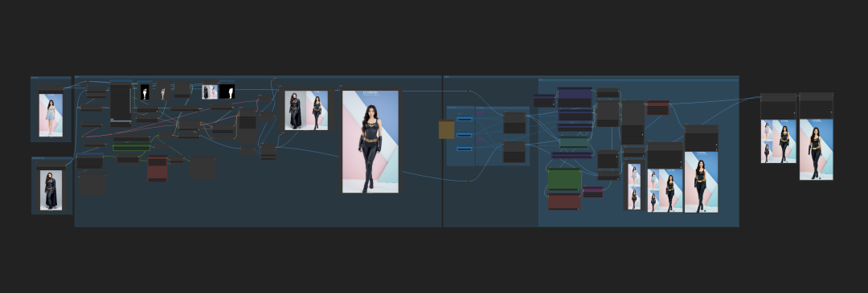Click the bottom blue input box in the small panel
Viewport: 868px width, 293px height.
point(465,149)
